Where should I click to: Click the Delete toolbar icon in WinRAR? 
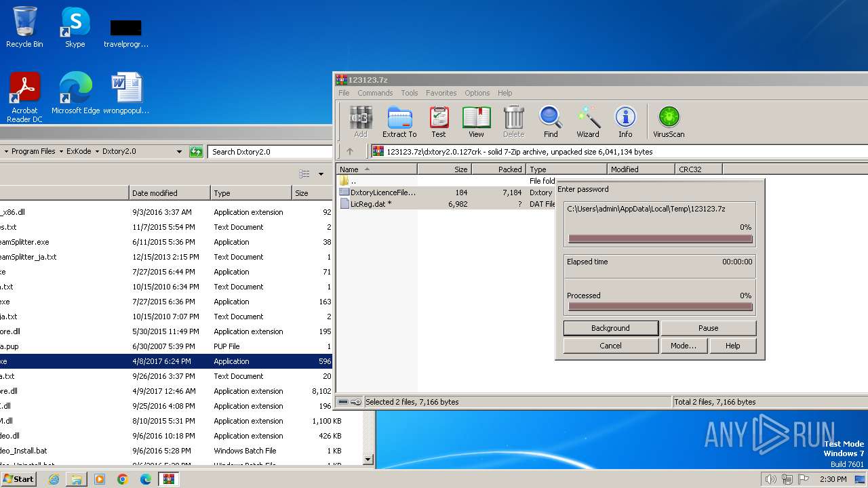513,122
